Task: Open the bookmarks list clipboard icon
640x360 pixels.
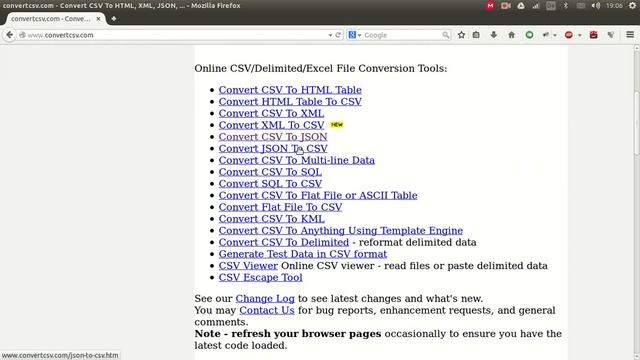Action: coord(476,35)
